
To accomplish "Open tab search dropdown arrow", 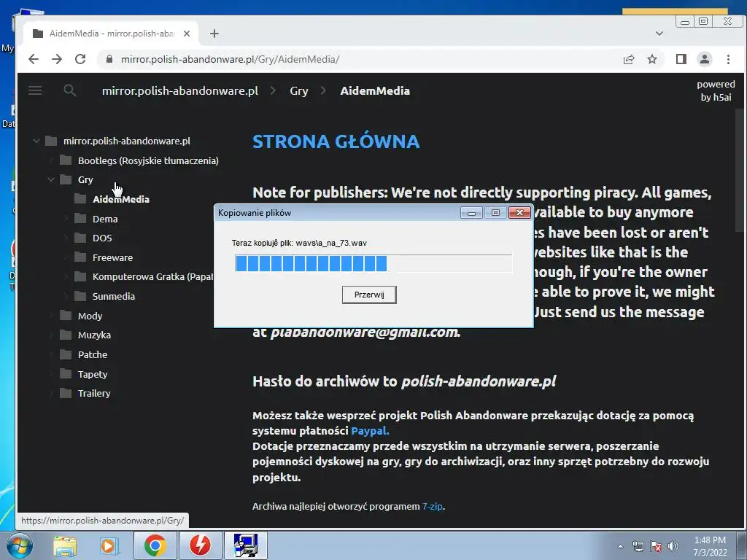I will (x=659, y=34).
